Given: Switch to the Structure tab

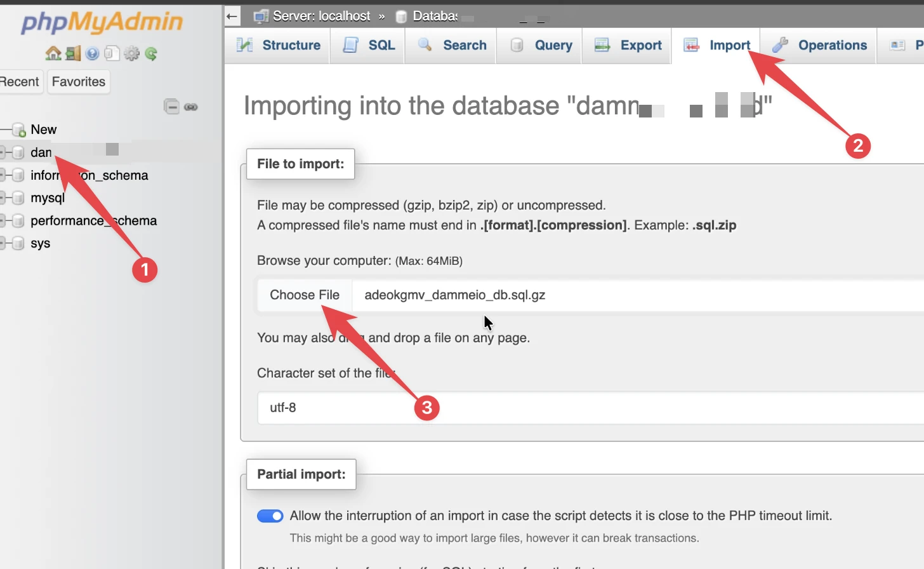Looking at the screenshot, I should 278,45.
